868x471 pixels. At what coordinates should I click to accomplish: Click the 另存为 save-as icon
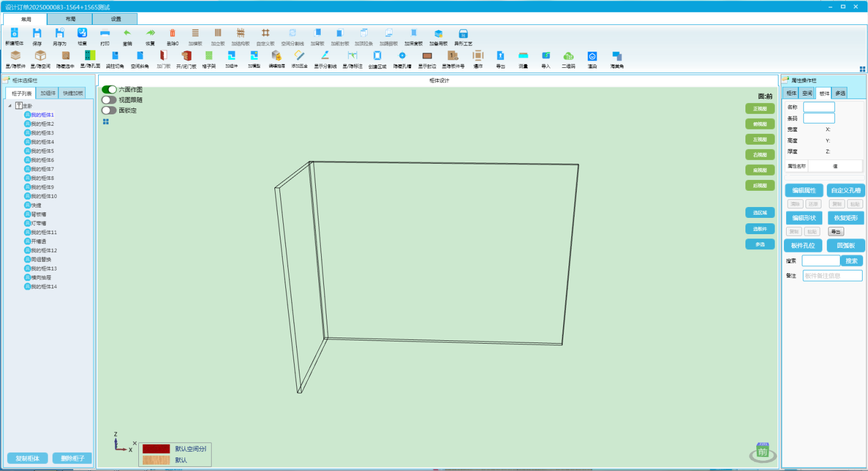[60, 34]
